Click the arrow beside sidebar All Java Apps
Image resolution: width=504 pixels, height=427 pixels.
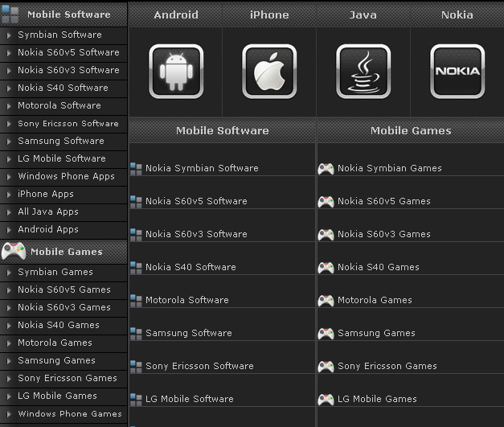pos(9,212)
